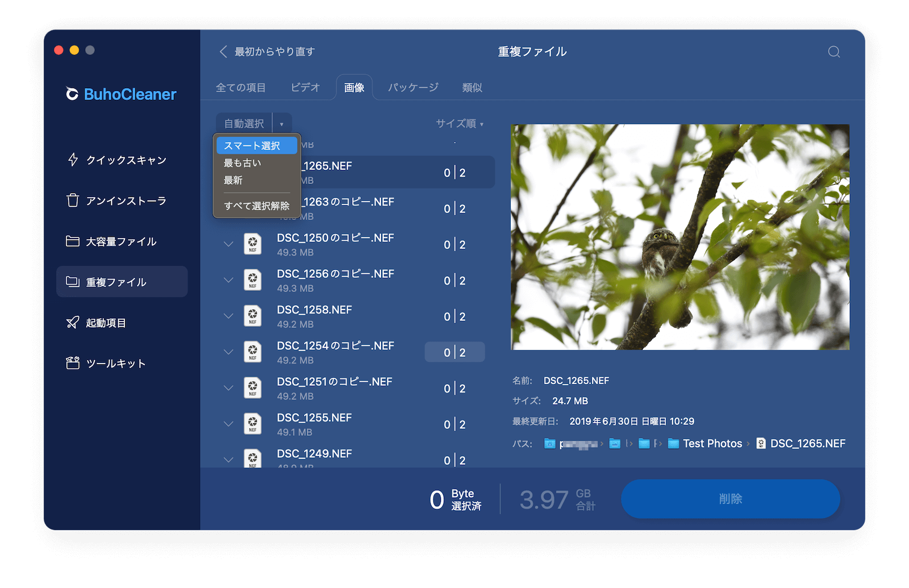Expand DSC_1251のコピー.NEF duplicate group

pos(228,388)
